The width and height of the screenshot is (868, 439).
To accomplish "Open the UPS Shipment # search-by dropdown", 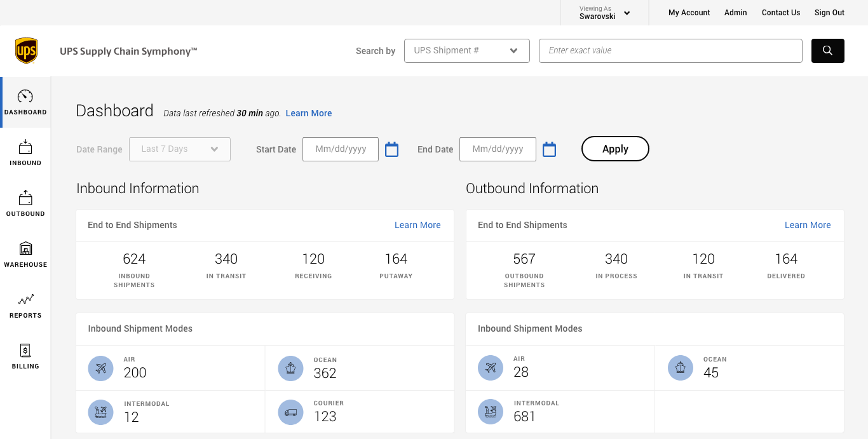I will pos(467,51).
